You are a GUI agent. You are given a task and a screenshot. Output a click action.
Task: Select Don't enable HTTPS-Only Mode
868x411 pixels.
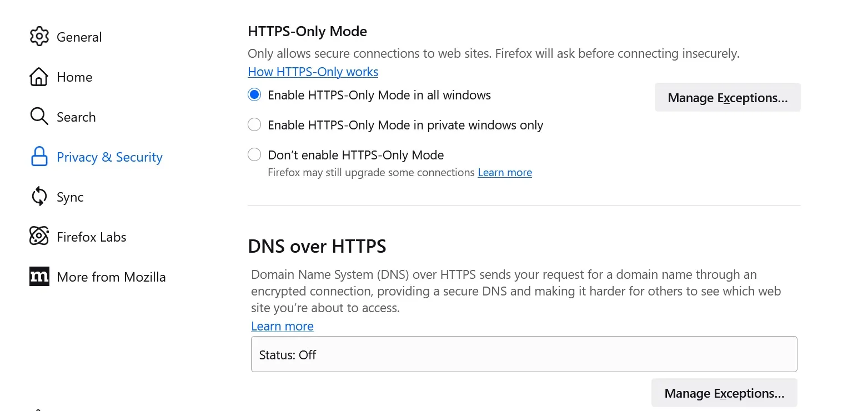[x=254, y=154]
